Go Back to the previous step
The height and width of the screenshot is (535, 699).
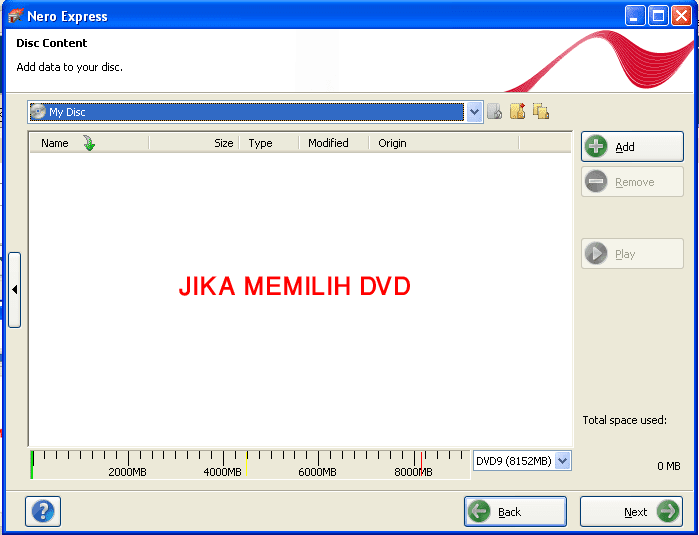pos(515,511)
